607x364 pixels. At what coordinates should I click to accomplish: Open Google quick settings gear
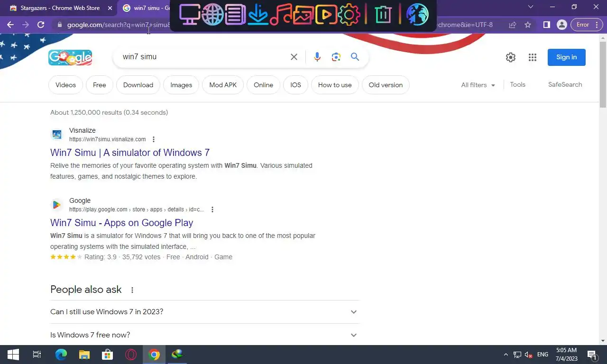point(511,57)
